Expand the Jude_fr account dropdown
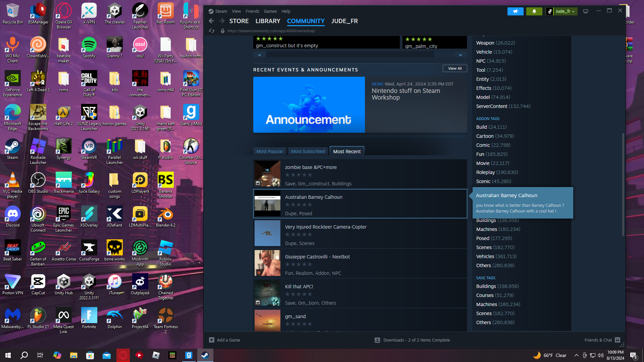 tap(563, 11)
